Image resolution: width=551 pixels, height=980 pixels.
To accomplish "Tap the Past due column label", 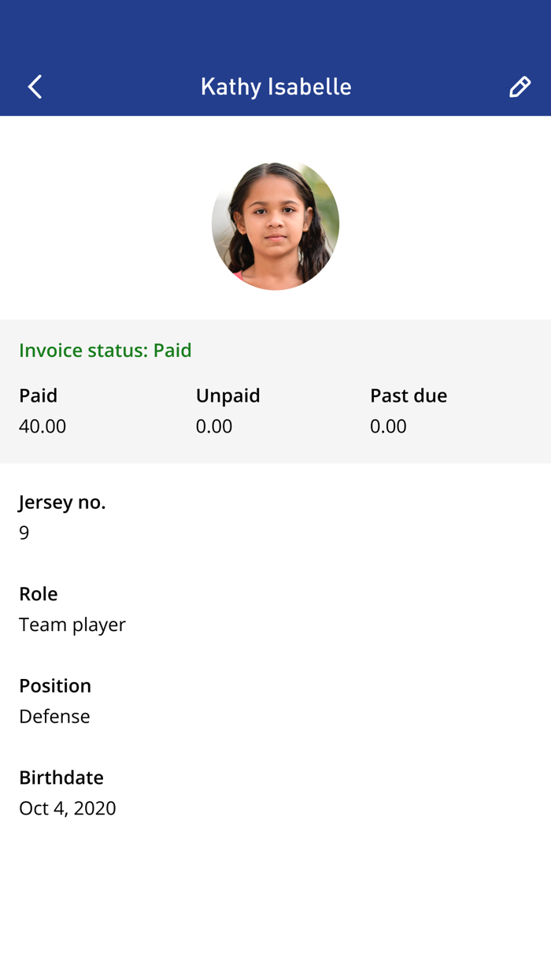I will coord(409,395).
